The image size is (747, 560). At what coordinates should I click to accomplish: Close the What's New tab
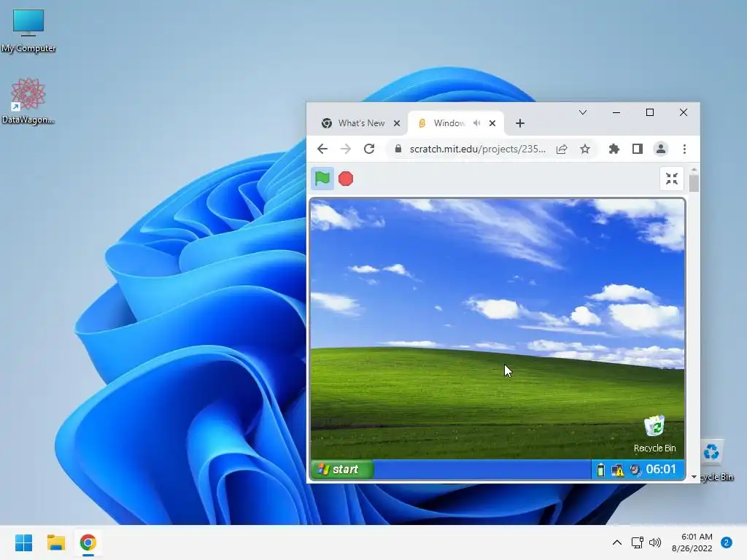coord(397,123)
